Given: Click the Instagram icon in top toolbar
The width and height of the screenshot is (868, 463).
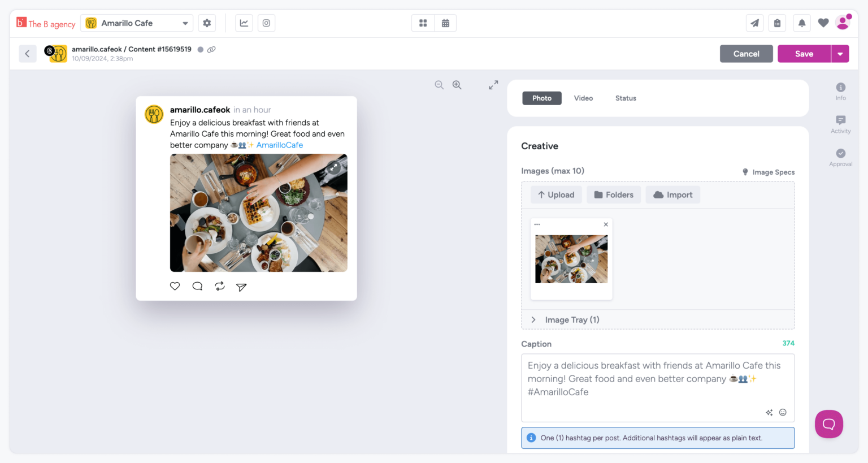Looking at the screenshot, I should (266, 23).
